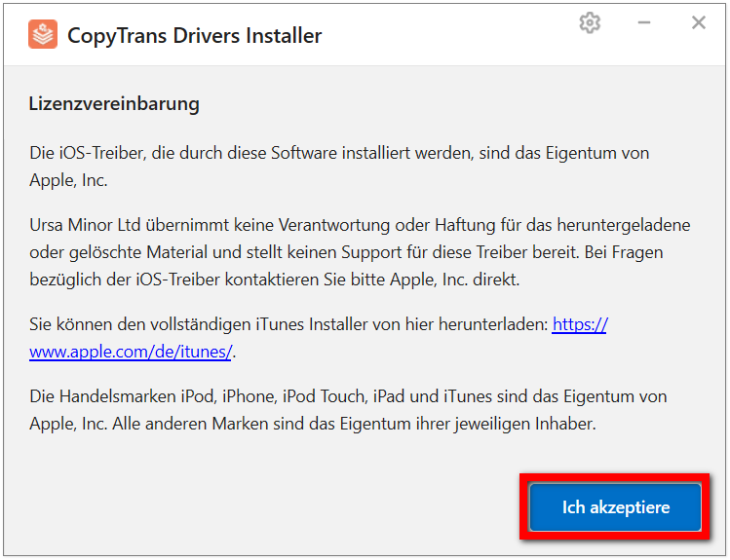Open the apple.com/de/itunes link
The image size is (730, 560).
coord(131,352)
